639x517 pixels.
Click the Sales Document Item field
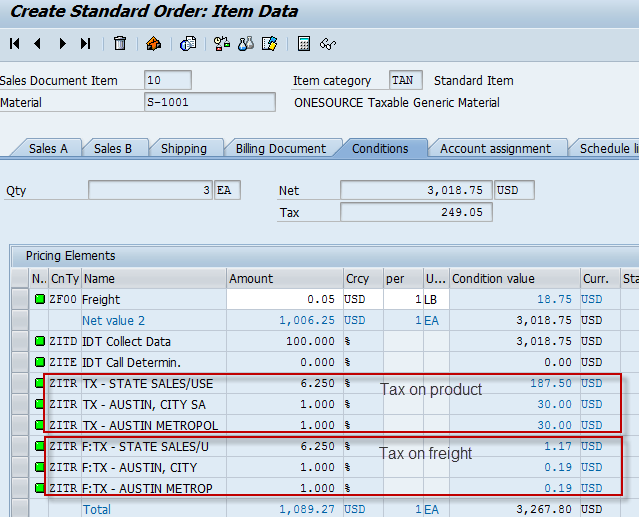point(167,80)
